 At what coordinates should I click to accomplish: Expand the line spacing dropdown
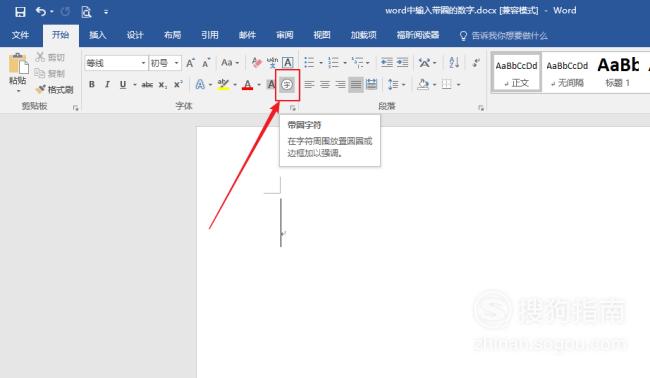pyautogui.click(x=403, y=85)
